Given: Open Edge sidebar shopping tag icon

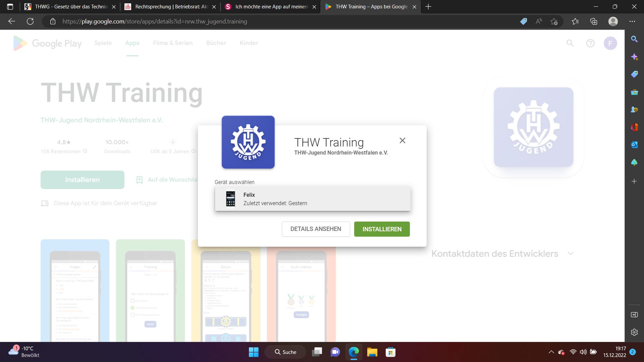Looking at the screenshot, I should point(634,74).
